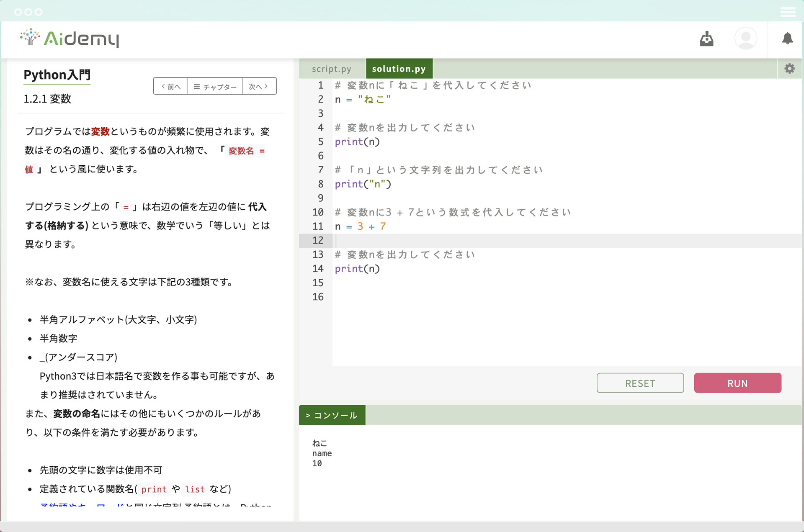
Task: Click code line print("n")
Action: tap(363, 184)
